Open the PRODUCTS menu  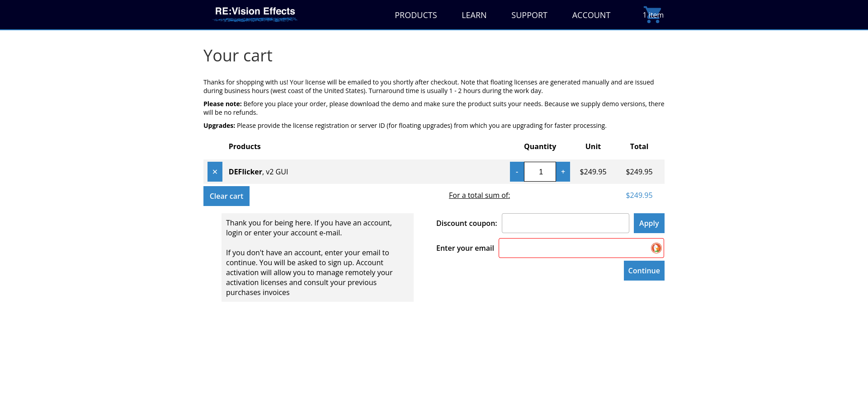[416, 15]
